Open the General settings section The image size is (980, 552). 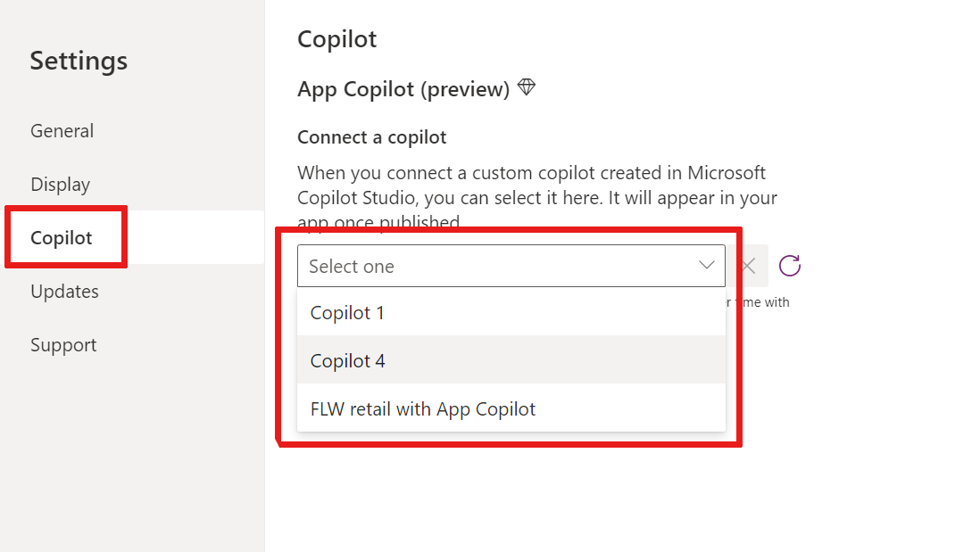62,130
